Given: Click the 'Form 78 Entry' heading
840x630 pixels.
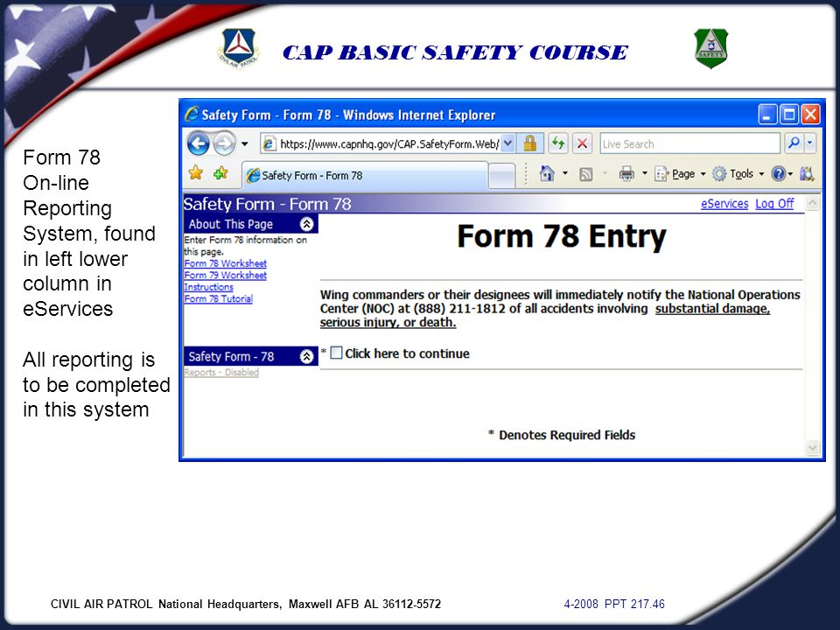Looking at the screenshot, I should [562, 236].
